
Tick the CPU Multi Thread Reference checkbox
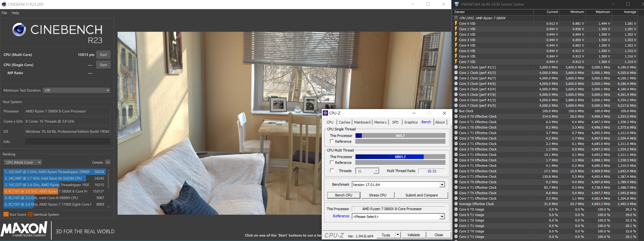(x=332, y=162)
